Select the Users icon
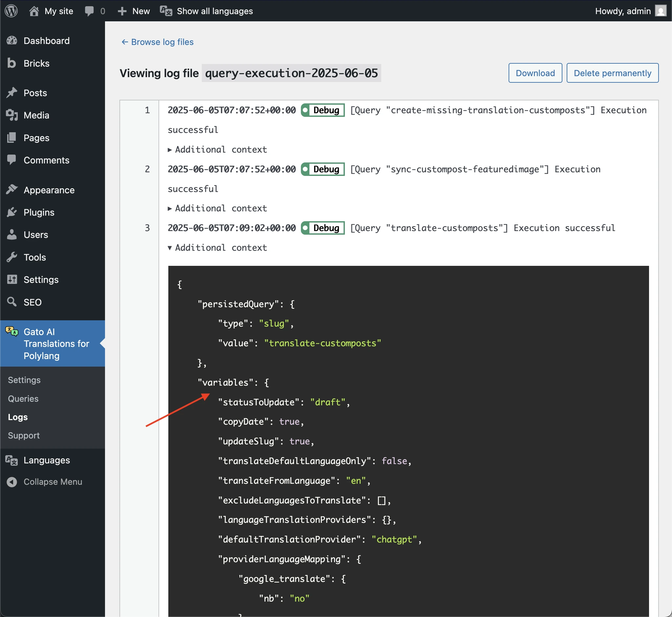The width and height of the screenshot is (672, 617). tap(12, 234)
